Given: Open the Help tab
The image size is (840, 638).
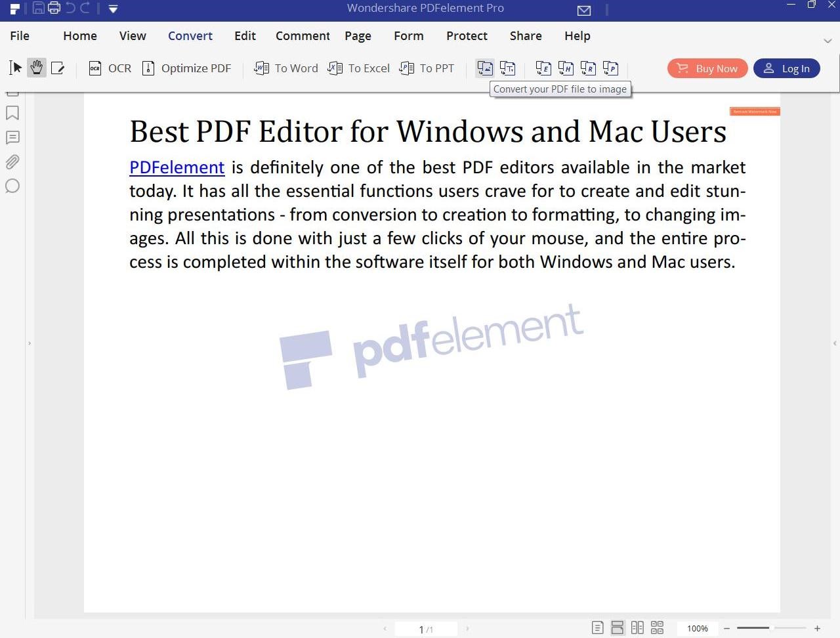Looking at the screenshot, I should 577,36.
